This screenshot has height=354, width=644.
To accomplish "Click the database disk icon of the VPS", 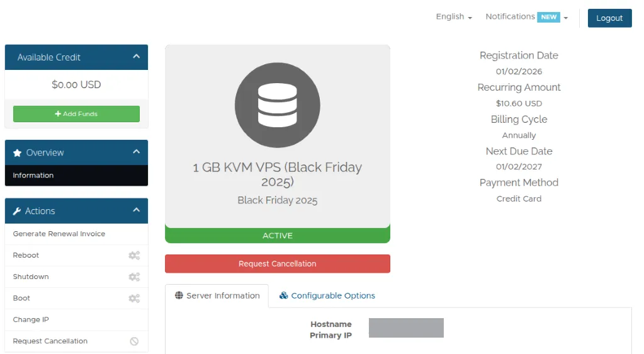I will (277, 105).
